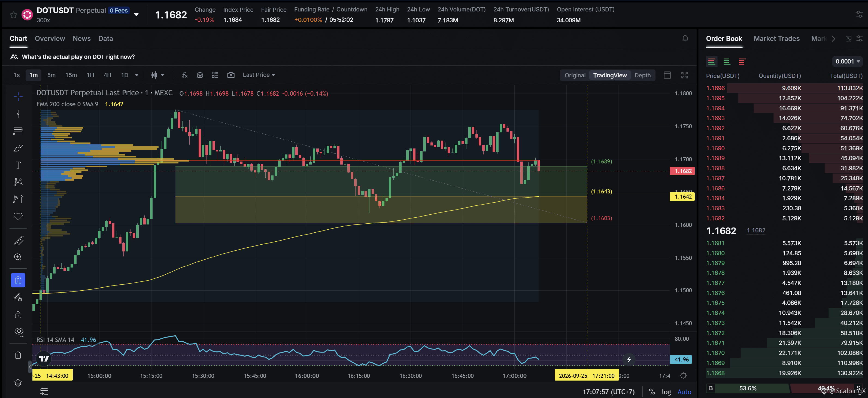Open the News tab
Viewport: 868px width, 398px height.
pyautogui.click(x=81, y=38)
